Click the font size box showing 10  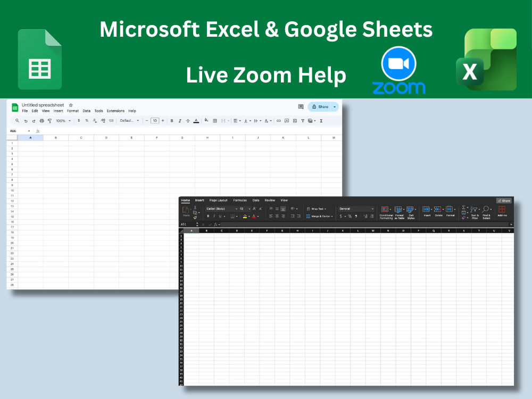(155, 120)
